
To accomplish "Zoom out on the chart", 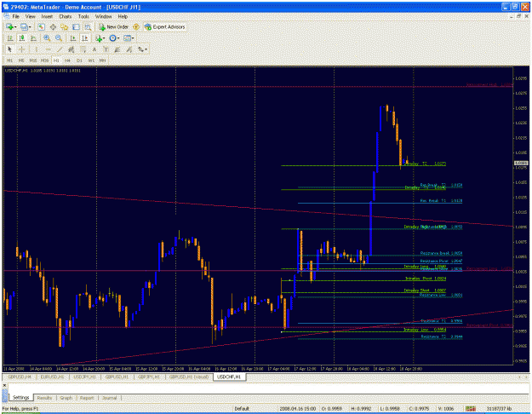I will (59, 38).
